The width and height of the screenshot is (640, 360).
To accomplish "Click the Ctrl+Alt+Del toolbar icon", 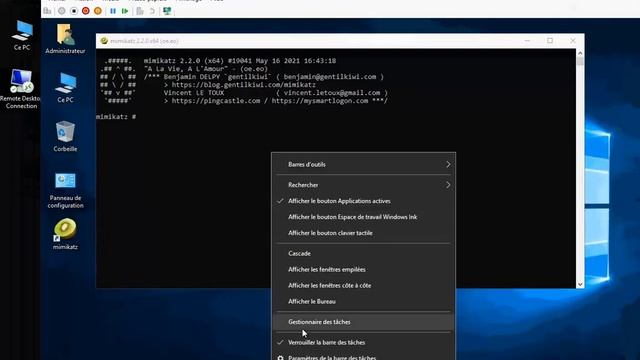I will tap(48, 11).
